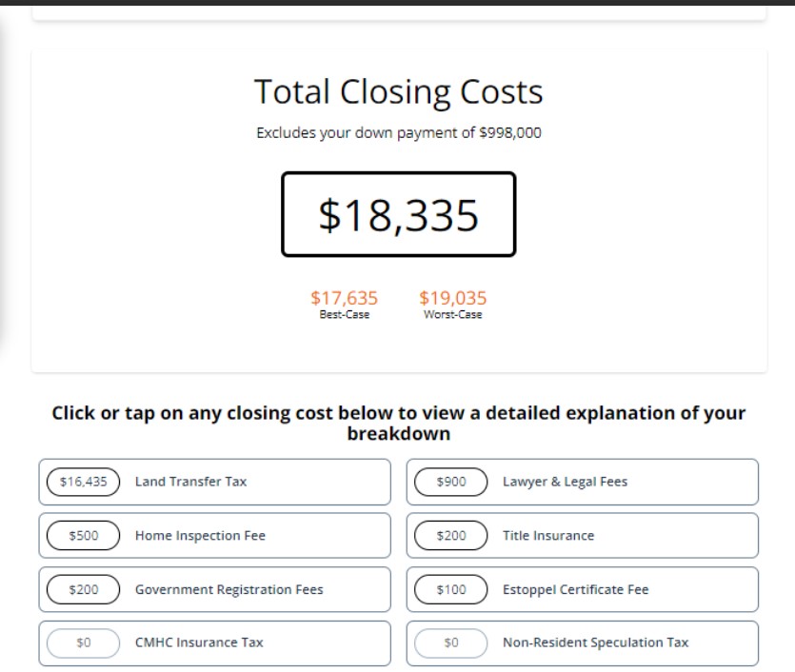Tap the $500 amount pill

83,536
